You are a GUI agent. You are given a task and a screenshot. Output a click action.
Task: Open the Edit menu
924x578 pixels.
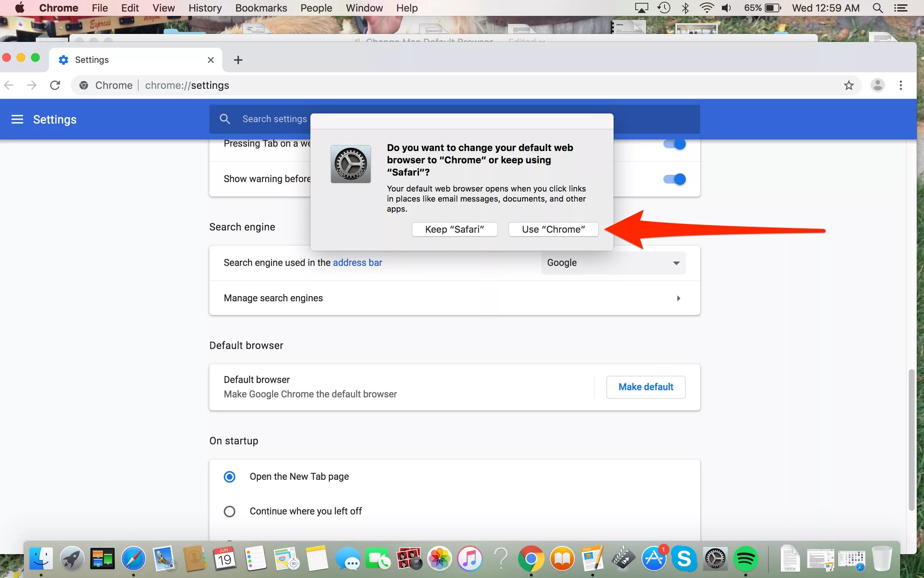130,8
